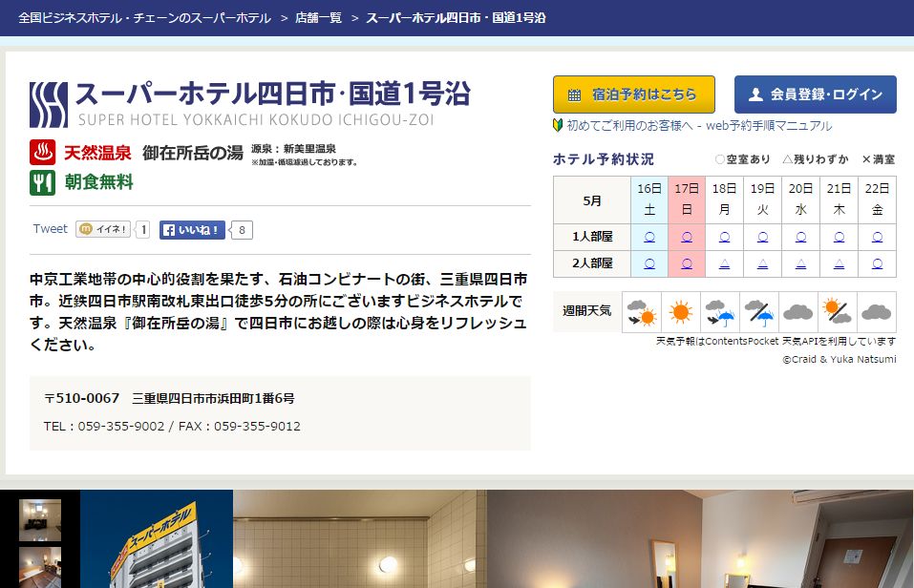This screenshot has height=588, width=914.
Task: Select 2人部屋 availability for 16日 Saturday
Action: pyautogui.click(x=649, y=264)
